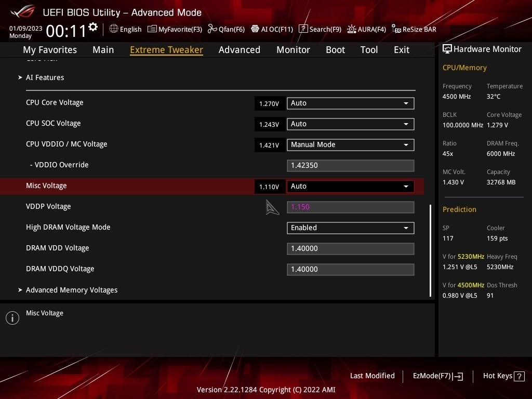Click the CPU Core Voltage 1.270V readout
Viewport: 532px width, 399px height.
[270, 103]
